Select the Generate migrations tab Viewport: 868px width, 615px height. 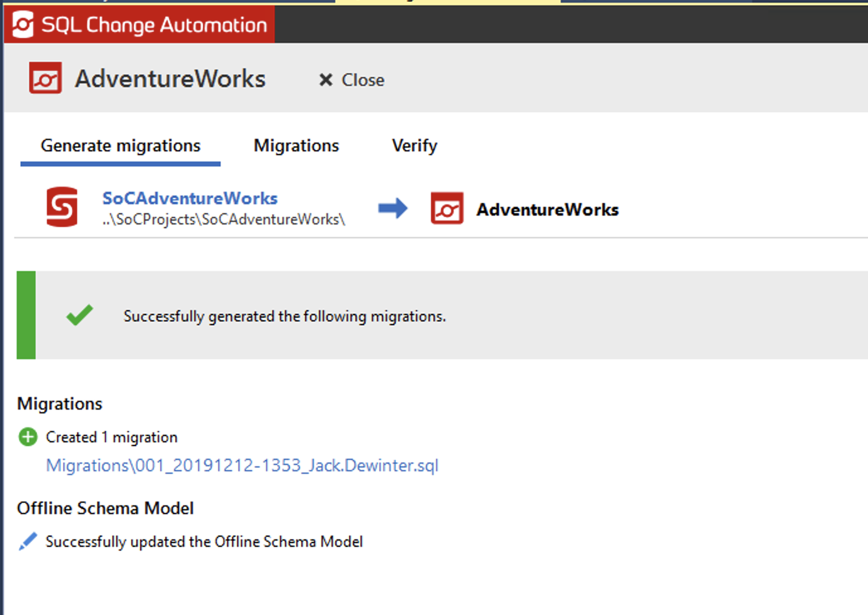coord(120,146)
